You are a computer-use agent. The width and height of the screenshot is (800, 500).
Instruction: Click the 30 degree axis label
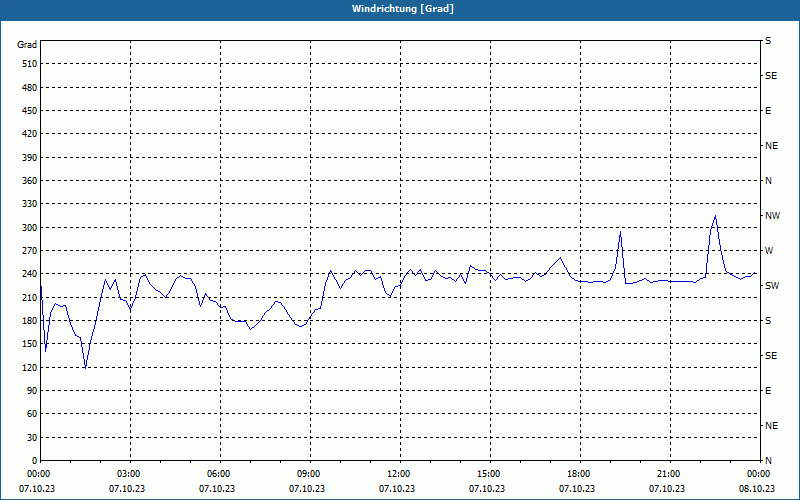[x=32, y=437]
